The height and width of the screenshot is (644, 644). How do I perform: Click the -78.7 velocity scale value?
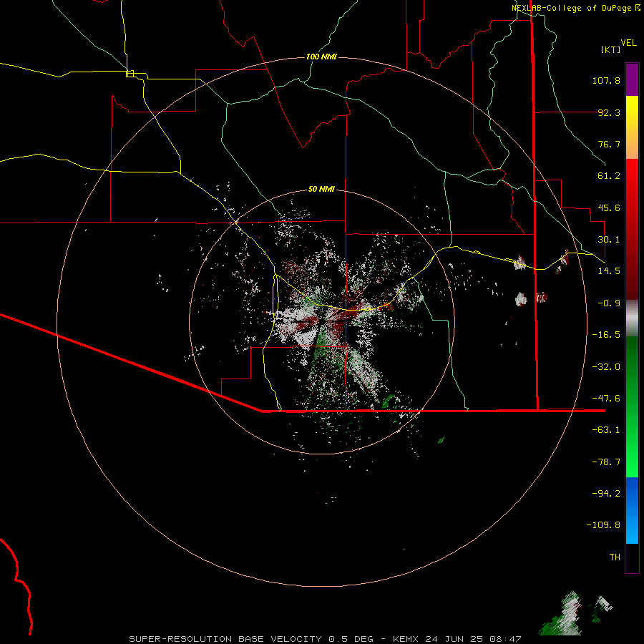[606, 462]
